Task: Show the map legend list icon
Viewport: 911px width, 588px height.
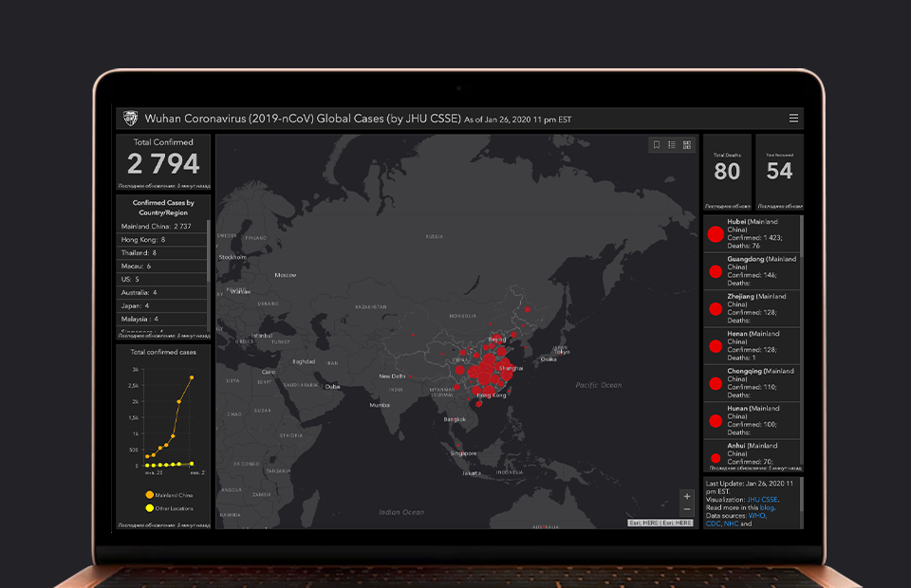Action: [x=672, y=145]
